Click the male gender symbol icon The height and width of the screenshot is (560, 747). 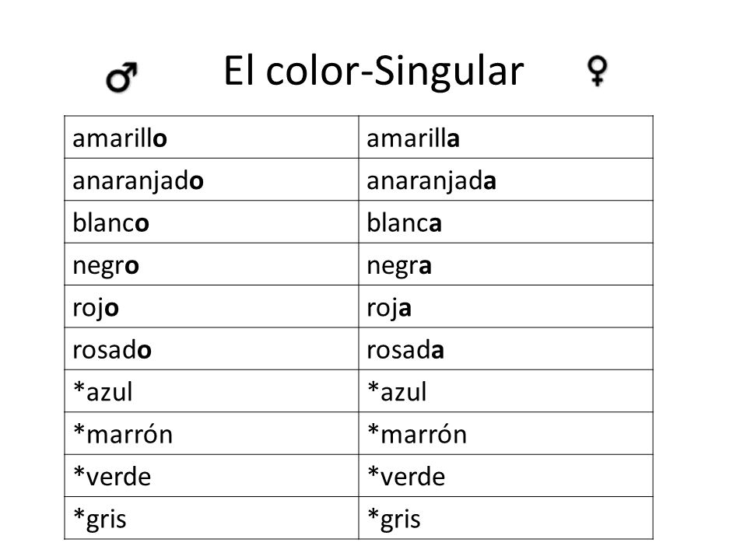[x=122, y=77]
